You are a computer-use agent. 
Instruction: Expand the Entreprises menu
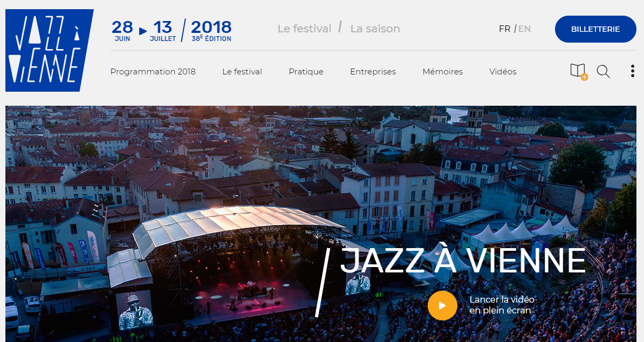pos(373,71)
